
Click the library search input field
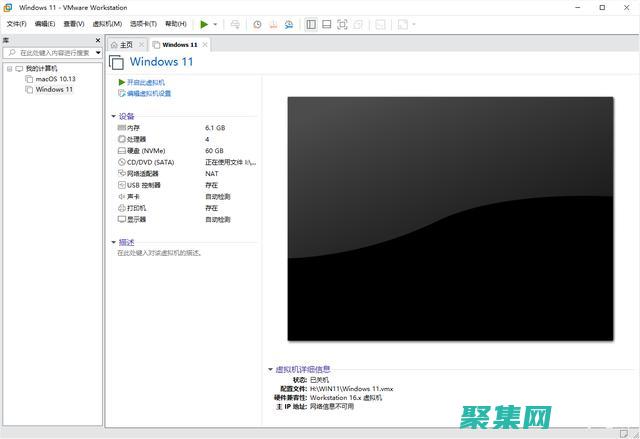point(52,53)
